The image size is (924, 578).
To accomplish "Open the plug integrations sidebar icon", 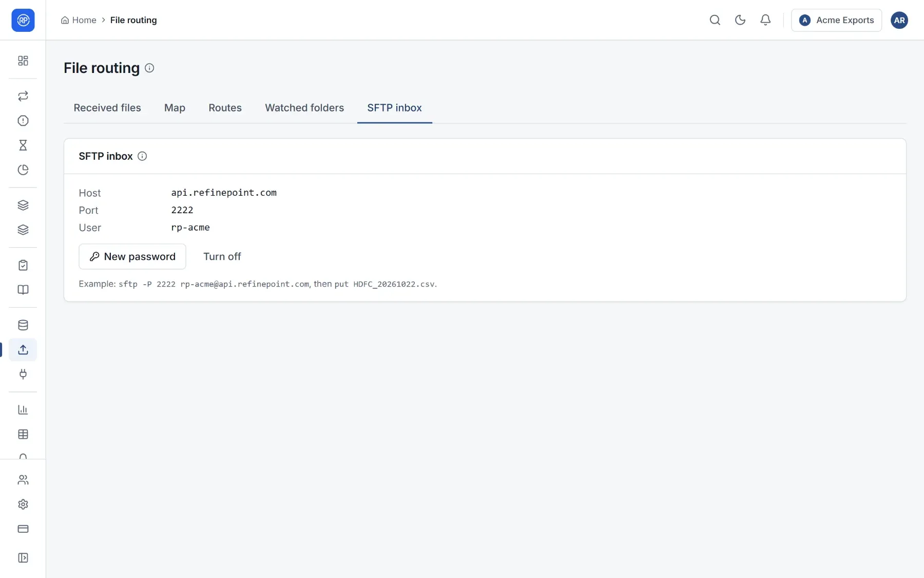I will 23,374.
